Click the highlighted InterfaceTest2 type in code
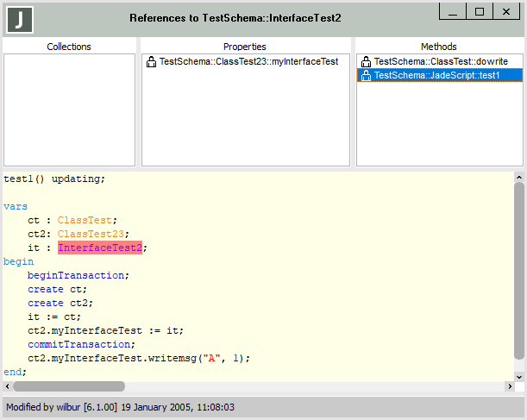 pos(100,248)
